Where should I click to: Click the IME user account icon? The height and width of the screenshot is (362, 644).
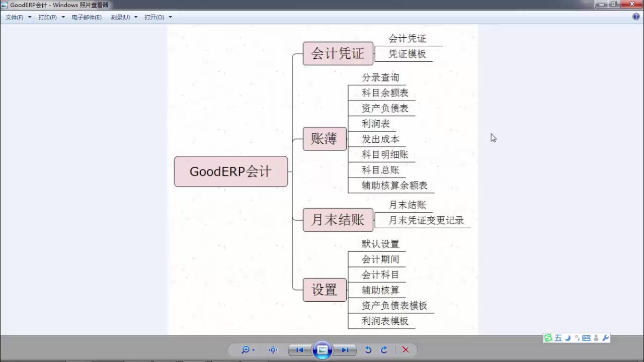[596, 338]
